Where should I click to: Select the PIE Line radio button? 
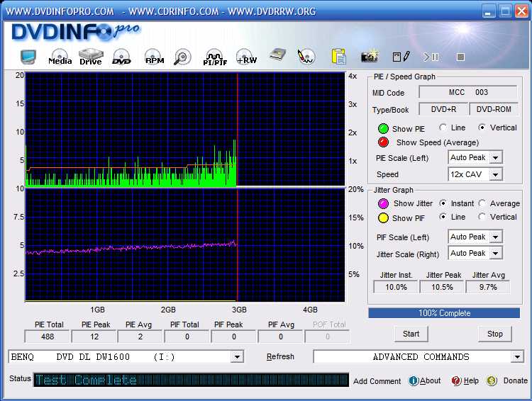[443, 128]
